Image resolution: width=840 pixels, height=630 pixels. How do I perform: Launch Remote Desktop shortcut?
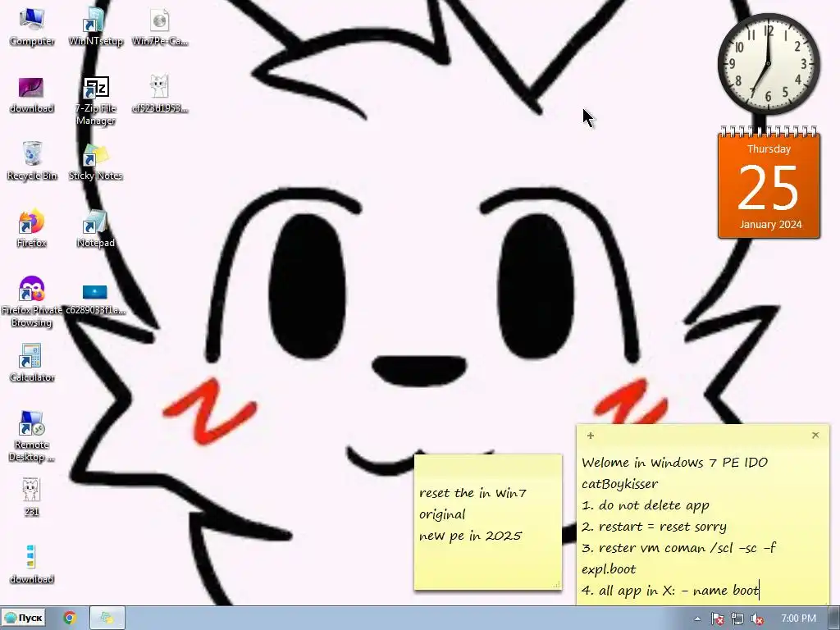click(x=32, y=436)
